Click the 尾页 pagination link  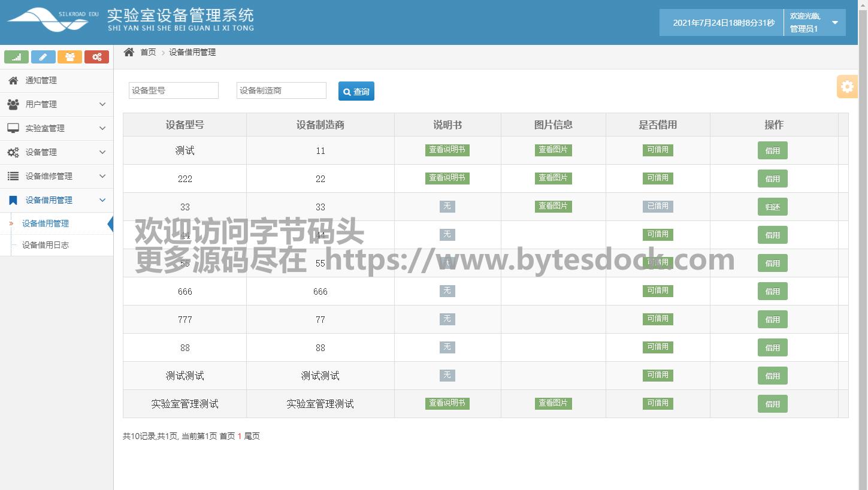coord(252,436)
